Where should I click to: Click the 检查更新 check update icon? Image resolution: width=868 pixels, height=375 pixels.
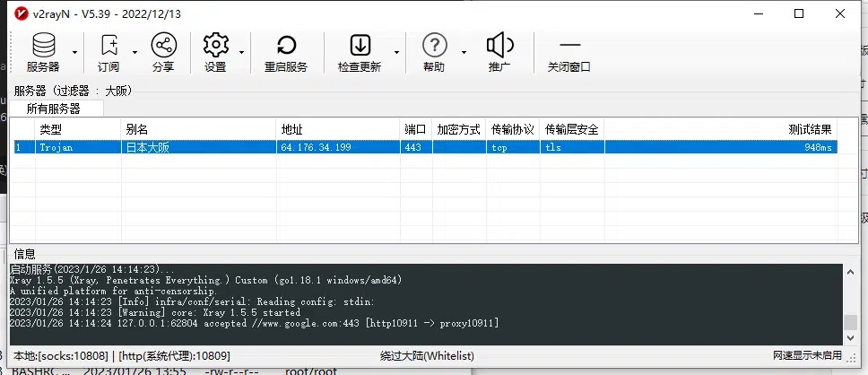click(360, 46)
